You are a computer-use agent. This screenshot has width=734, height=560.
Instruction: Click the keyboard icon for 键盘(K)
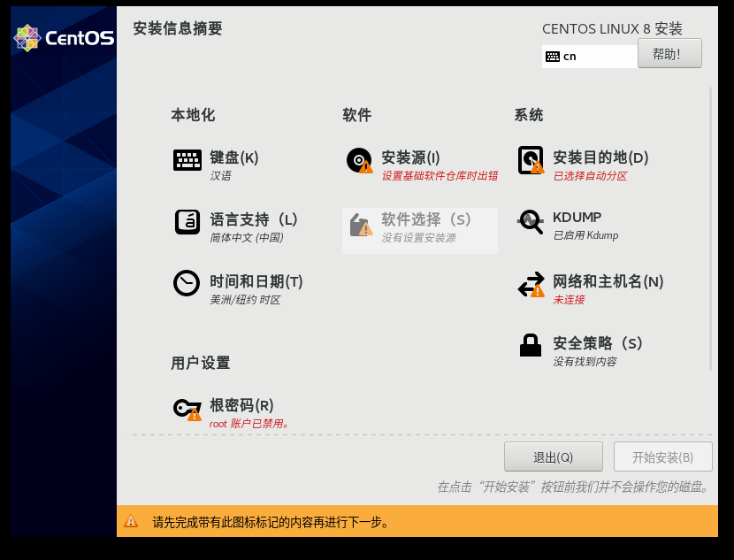coord(187,160)
